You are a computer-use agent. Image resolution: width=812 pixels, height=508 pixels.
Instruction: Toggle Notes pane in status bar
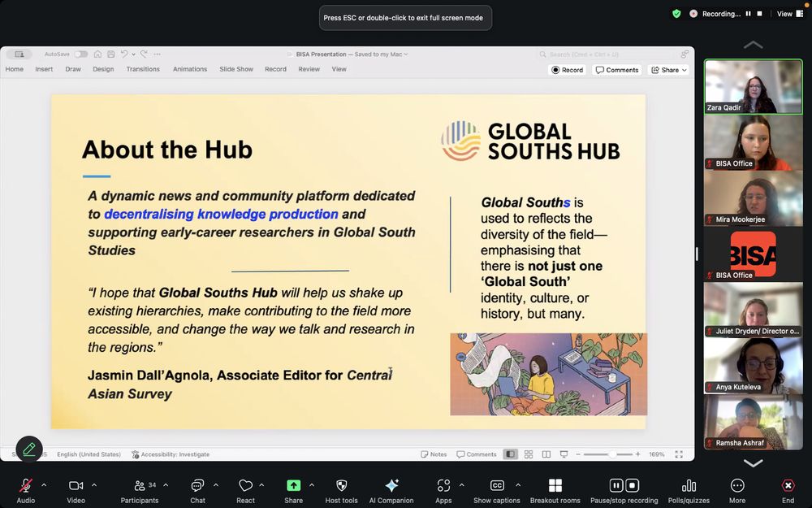[x=434, y=454]
